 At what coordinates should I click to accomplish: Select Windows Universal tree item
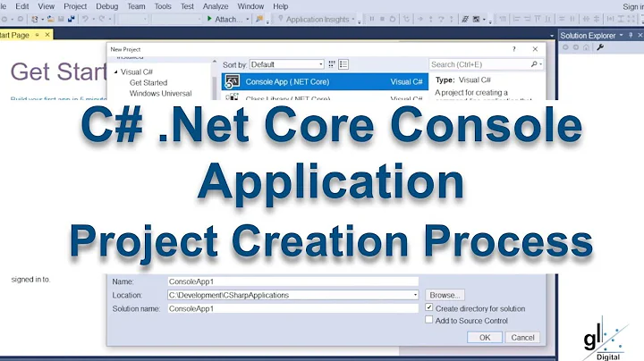pos(161,93)
